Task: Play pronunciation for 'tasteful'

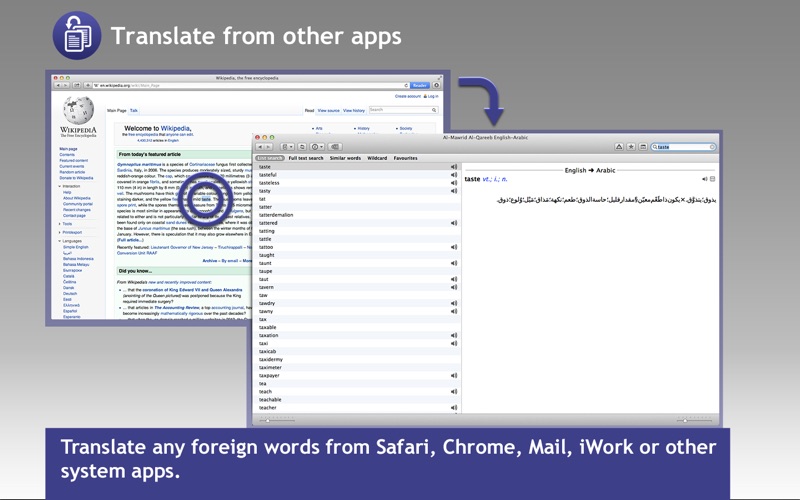Action: coord(454,175)
